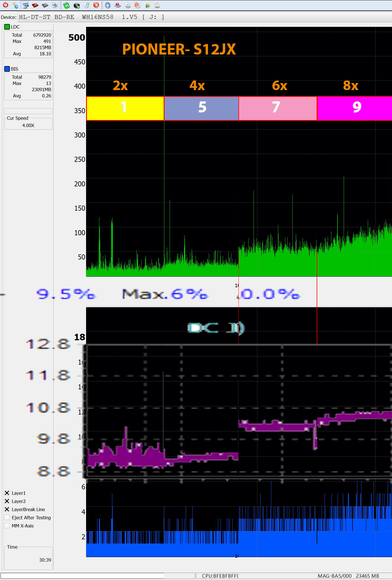Click the Jitter disc icon
The image size is (392, 580).
pyautogui.click(x=157, y=5)
